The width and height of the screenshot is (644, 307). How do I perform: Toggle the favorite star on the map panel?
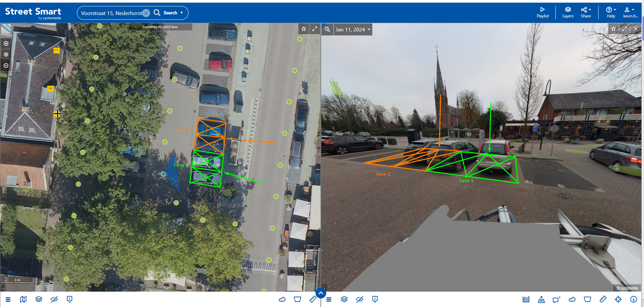coord(304,29)
